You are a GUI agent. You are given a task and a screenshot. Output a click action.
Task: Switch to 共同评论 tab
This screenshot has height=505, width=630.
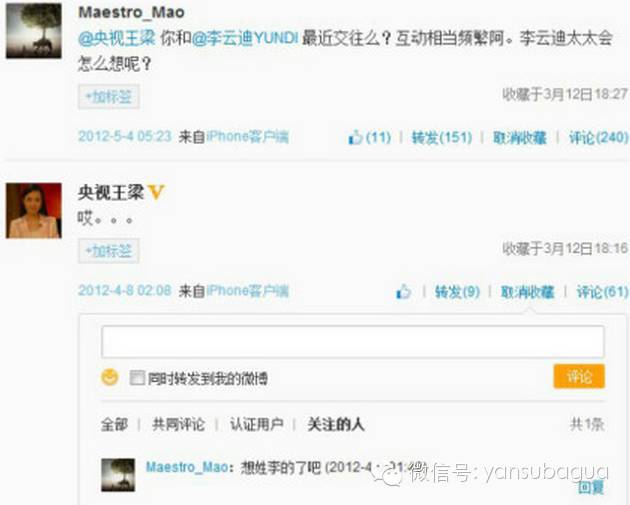[178, 424]
